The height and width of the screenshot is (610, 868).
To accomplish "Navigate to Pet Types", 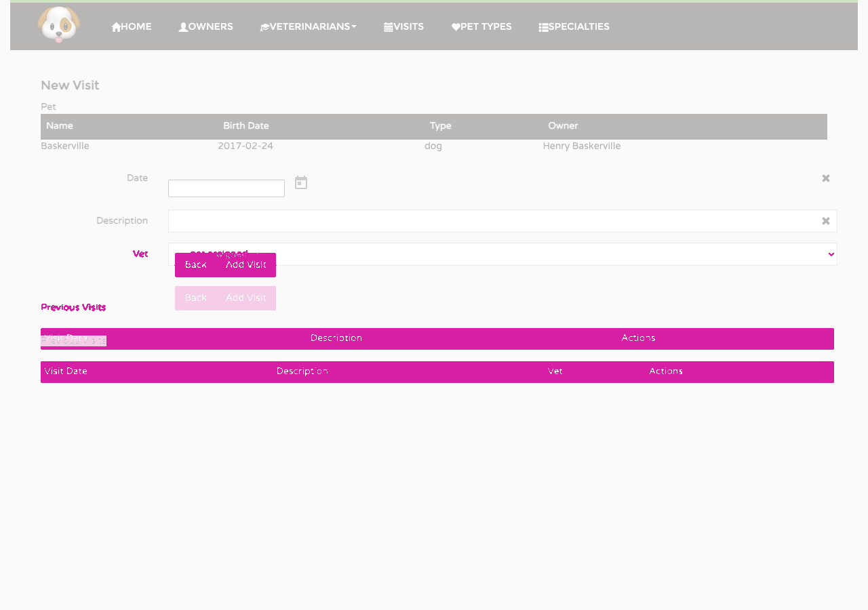I will (481, 27).
